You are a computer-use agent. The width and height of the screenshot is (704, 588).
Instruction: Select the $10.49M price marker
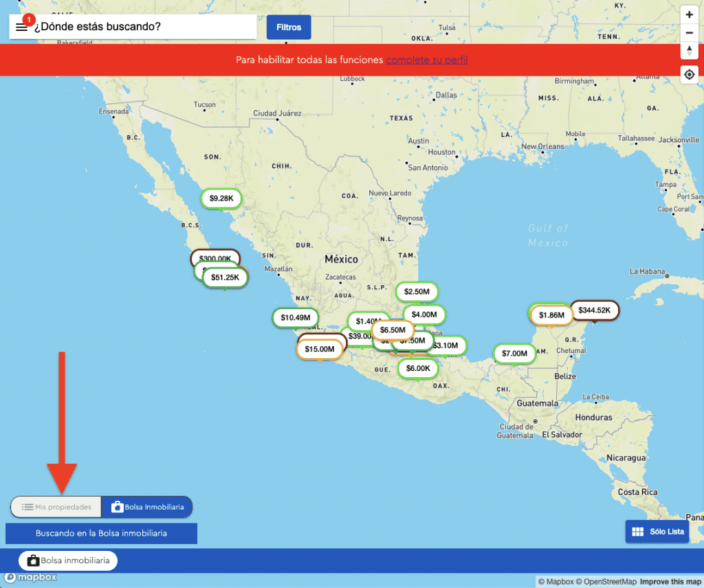pyautogui.click(x=296, y=317)
